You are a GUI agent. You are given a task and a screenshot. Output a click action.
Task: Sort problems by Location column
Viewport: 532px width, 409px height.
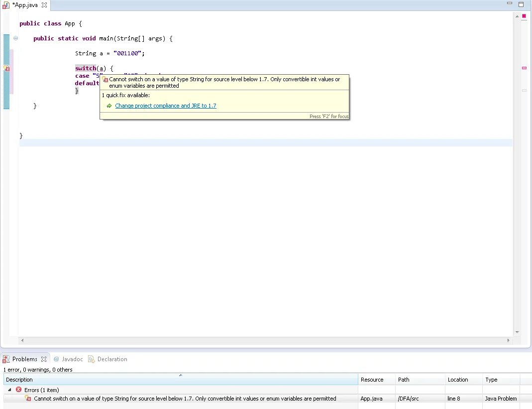[463, 380]
